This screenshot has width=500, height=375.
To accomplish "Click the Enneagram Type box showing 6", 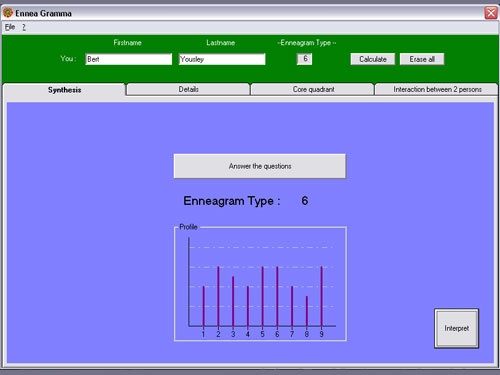I will click(305, 59).
